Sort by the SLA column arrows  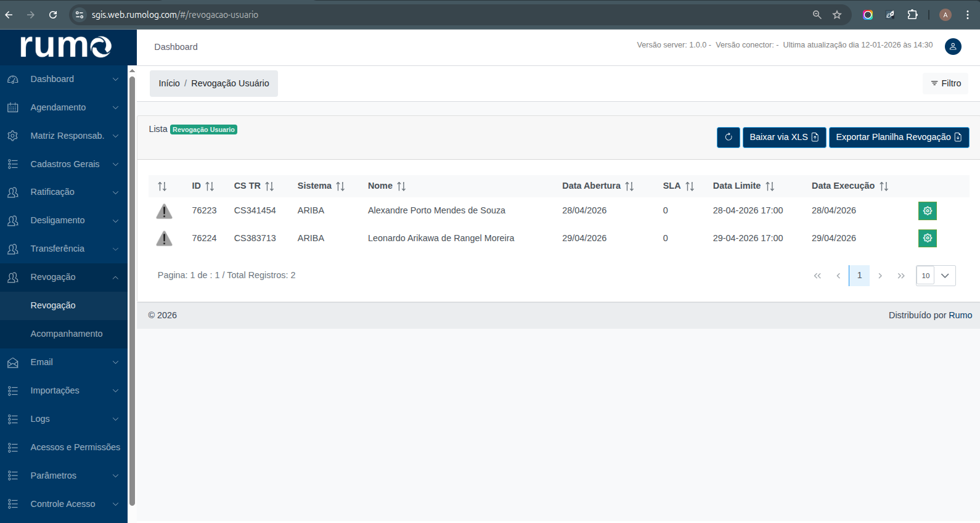coord(690,186)
